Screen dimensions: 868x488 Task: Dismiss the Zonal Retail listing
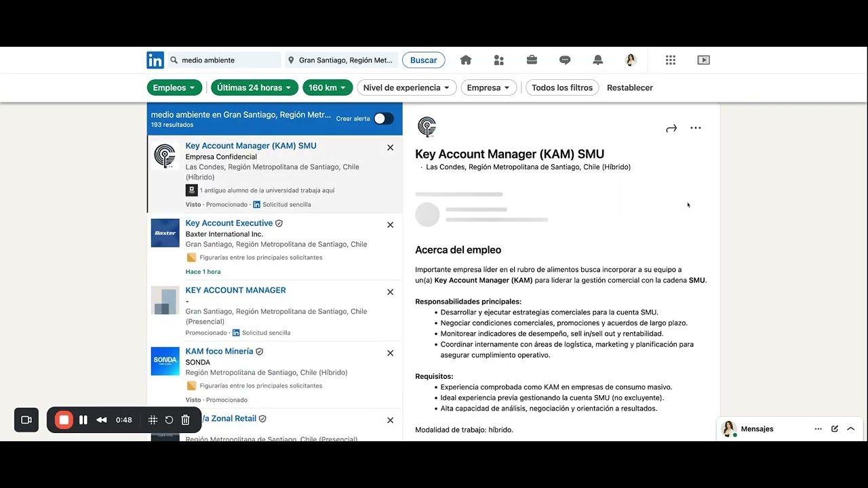click(x=390, y=420)
